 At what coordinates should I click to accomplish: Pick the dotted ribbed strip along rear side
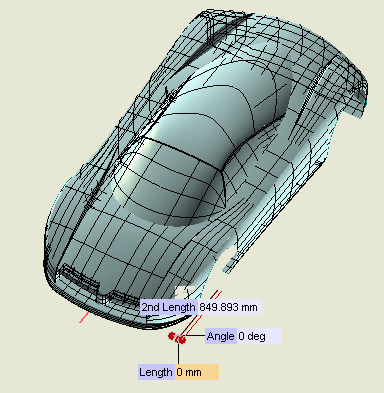click(x=313, y=89)
